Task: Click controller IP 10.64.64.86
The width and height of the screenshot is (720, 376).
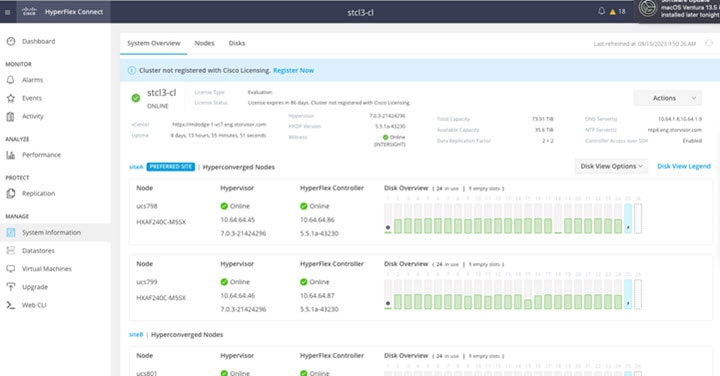Action: click(317, 220)
